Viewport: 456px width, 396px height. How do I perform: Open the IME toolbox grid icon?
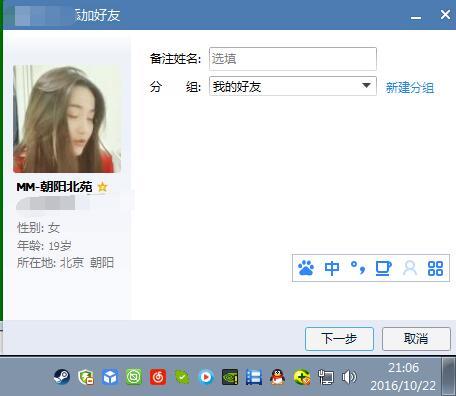pyautogui.click(x=435, y=268)
